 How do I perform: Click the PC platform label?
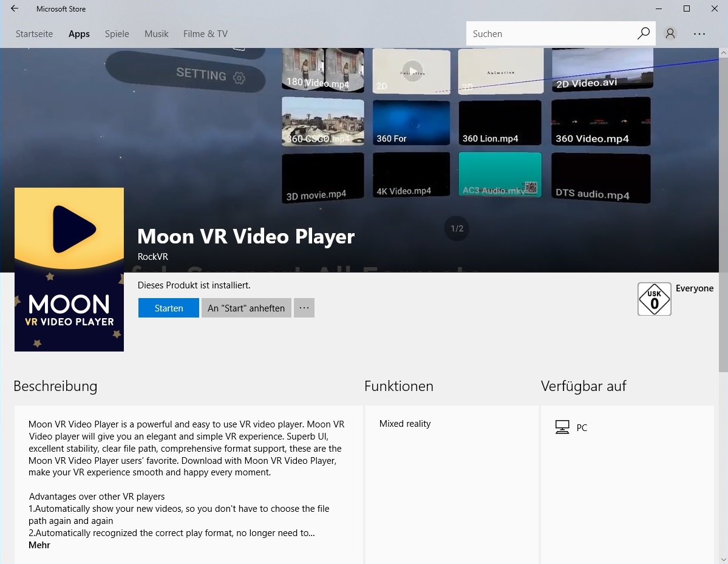(582, 427)
